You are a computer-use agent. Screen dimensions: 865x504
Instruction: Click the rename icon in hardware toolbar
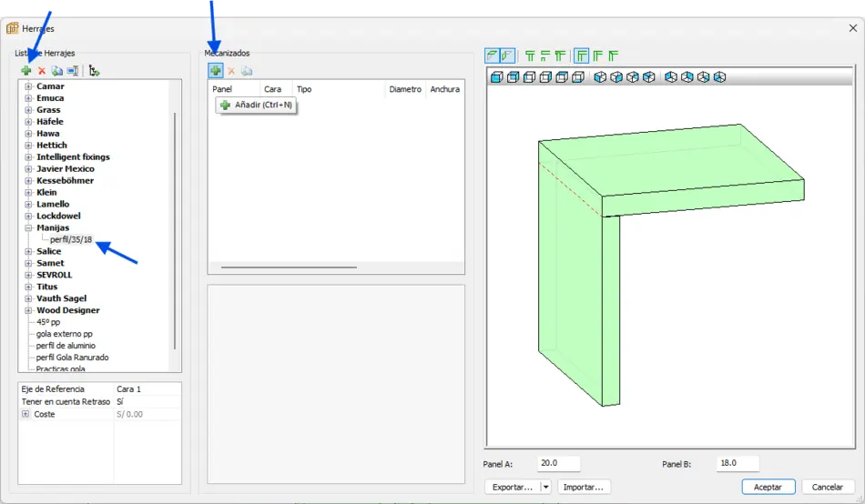73,71
